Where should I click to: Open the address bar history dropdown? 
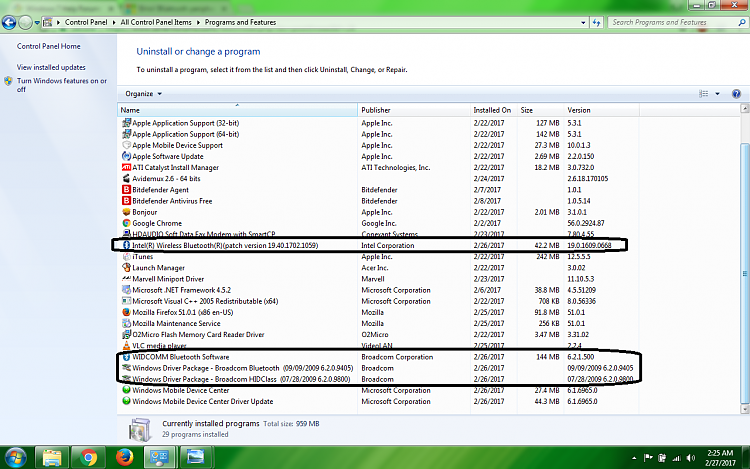583,22
